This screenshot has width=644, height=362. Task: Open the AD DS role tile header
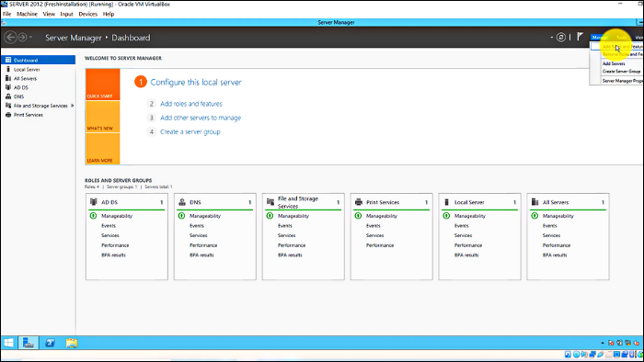[x=127, y=202]
